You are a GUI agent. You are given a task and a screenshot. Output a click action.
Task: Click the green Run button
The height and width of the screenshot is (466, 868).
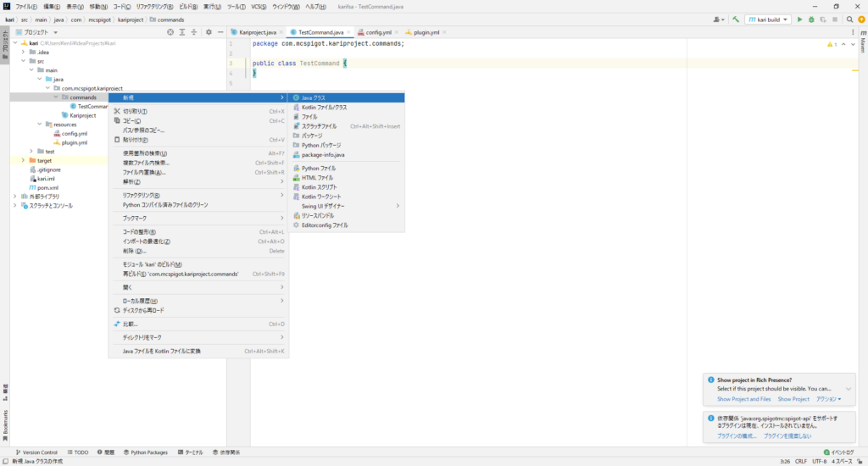[x=799, y=19]
